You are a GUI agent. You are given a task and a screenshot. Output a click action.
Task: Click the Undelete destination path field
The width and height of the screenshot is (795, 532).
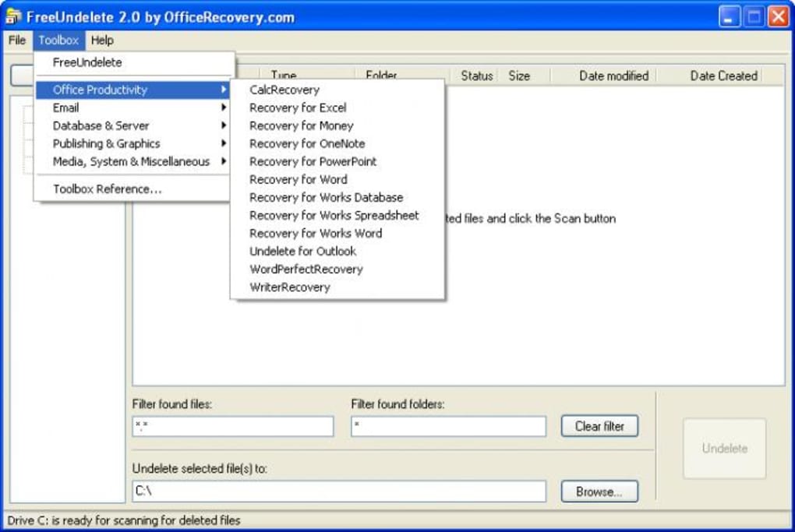pyautogui.click(x=339, y=491)
